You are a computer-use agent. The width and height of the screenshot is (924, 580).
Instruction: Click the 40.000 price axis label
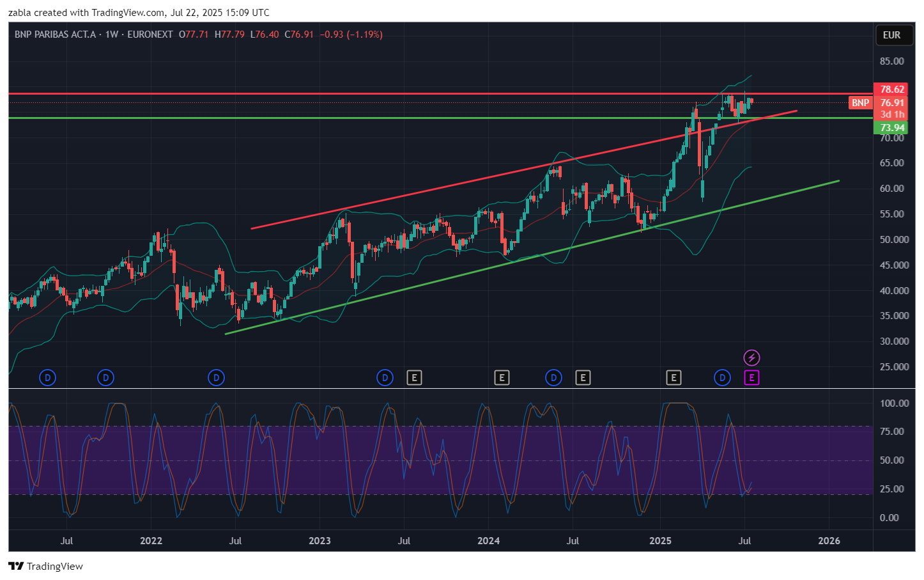click(895, 290)
